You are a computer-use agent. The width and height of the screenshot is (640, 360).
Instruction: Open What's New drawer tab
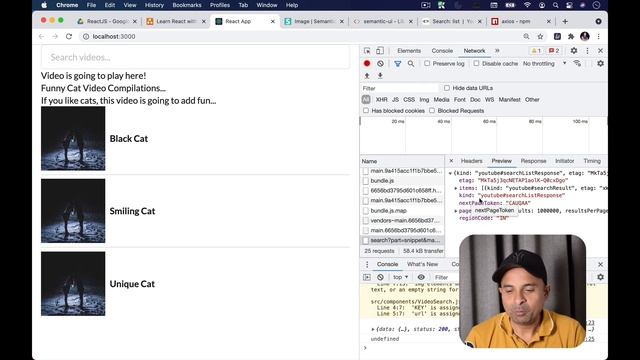[x=422, y=264]
